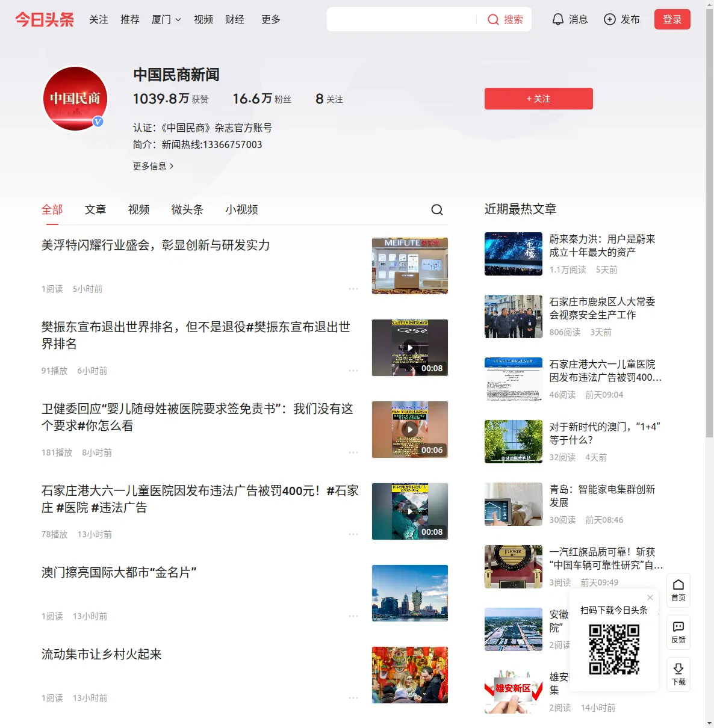Image resolution: width=714 pixels, height=728 pixels.
Task: Open 财经 in top navigation
Action: coord(235,19)
